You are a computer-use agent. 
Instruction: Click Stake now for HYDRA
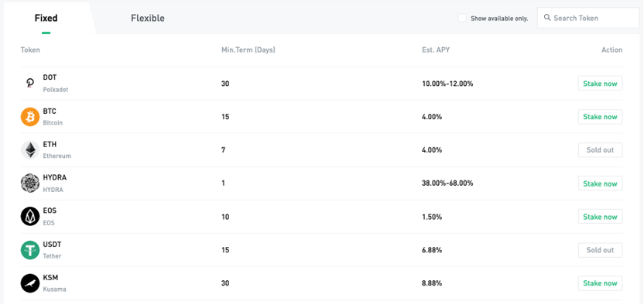[x=600, y=183]
